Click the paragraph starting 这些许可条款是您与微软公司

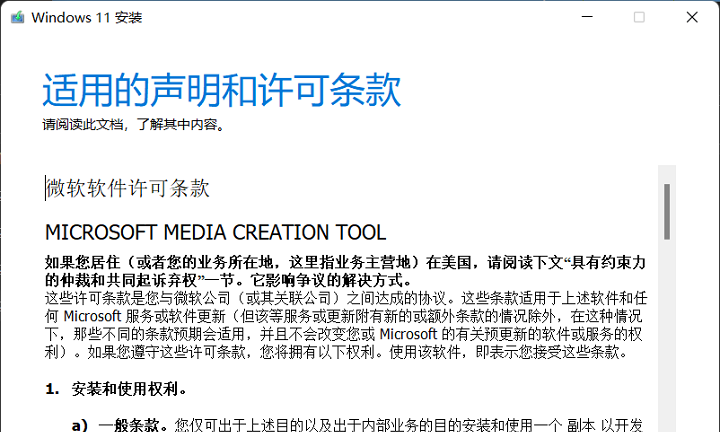pyautogui.click(x=346, y=325)
